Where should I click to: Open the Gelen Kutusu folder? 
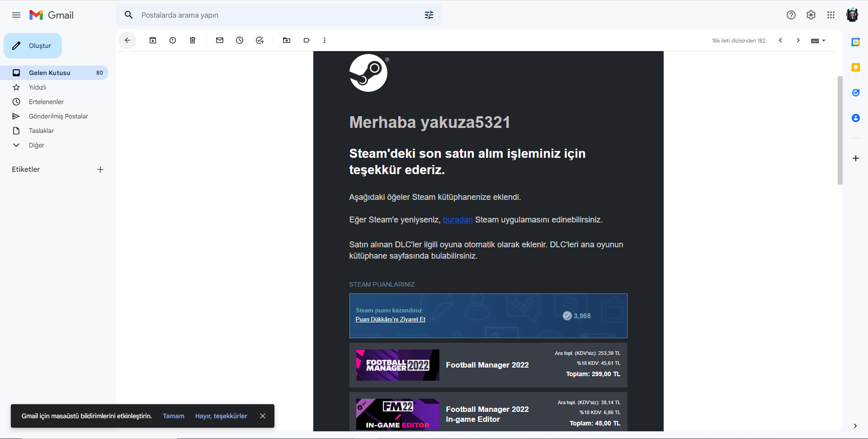[x=49, y=73]
